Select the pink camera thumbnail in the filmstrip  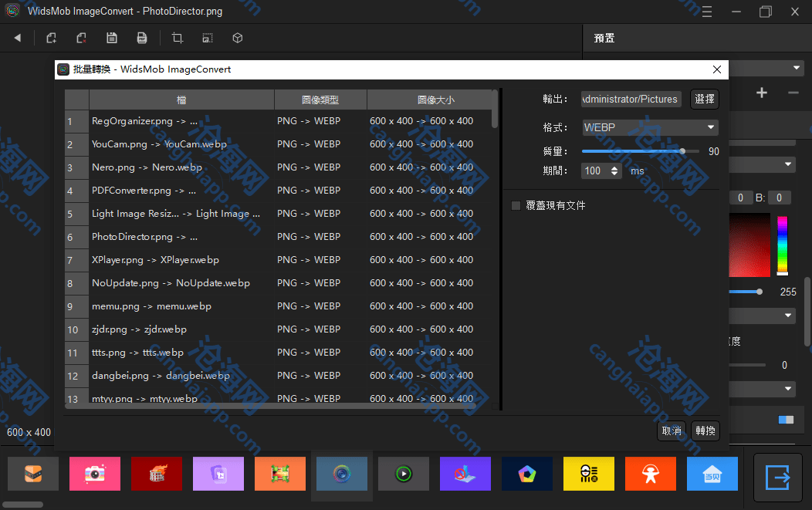point(95,474)
